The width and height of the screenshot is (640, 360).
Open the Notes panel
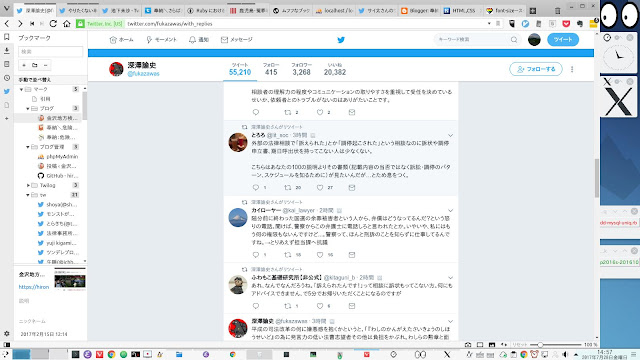coord(7,64)
